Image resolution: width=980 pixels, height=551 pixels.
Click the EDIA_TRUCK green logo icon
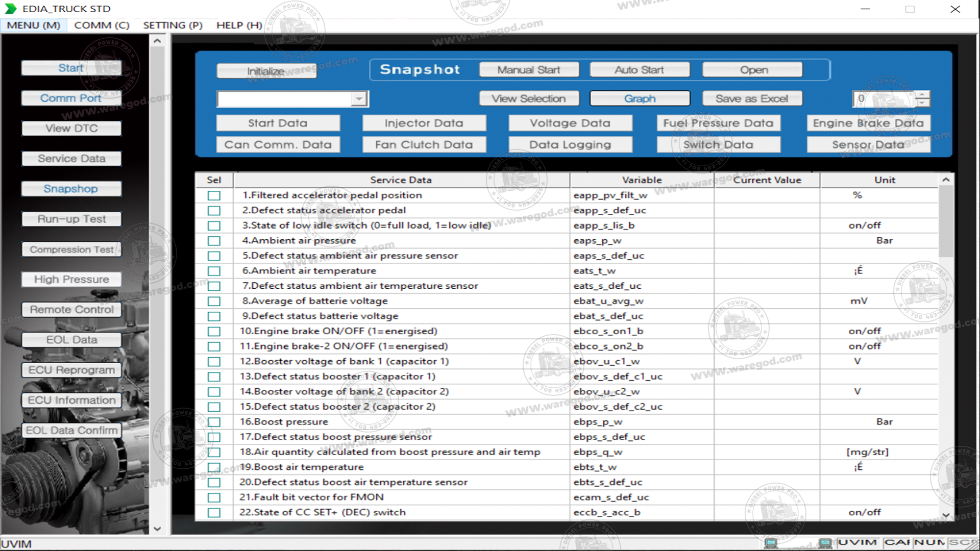pyautogui.click(x=11, y=9)
